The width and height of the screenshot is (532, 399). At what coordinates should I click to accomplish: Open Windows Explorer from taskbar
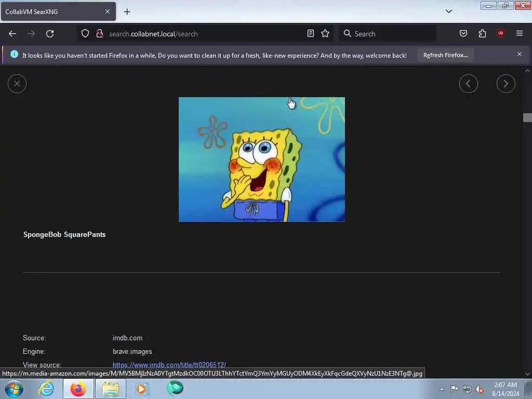[111, 389]
